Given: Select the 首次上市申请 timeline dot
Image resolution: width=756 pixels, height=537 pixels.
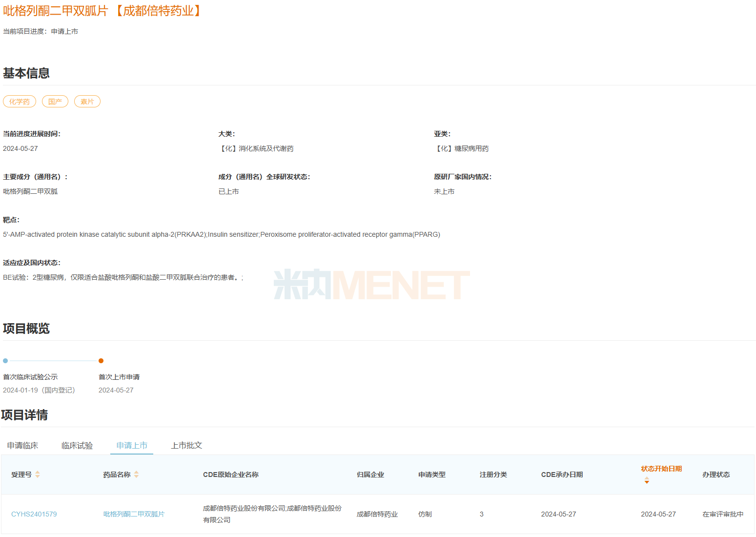Looking at the screenshot, I should point(101,361).
